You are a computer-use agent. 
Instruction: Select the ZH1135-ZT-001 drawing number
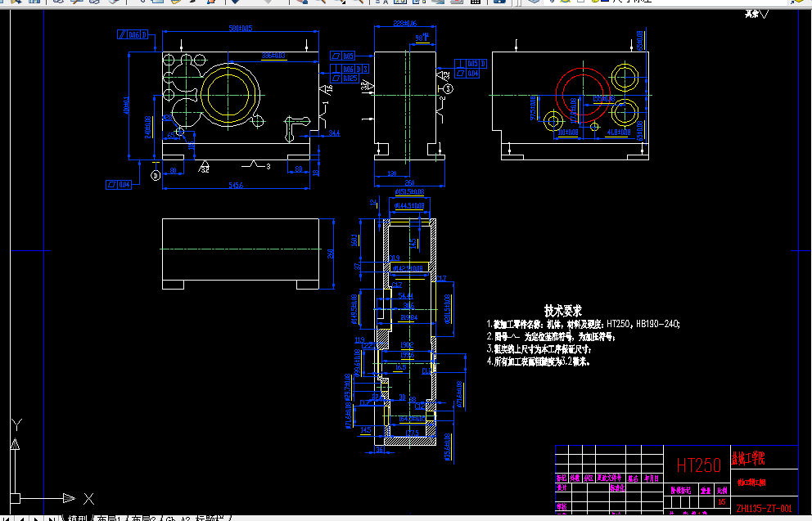pos(764,508)
